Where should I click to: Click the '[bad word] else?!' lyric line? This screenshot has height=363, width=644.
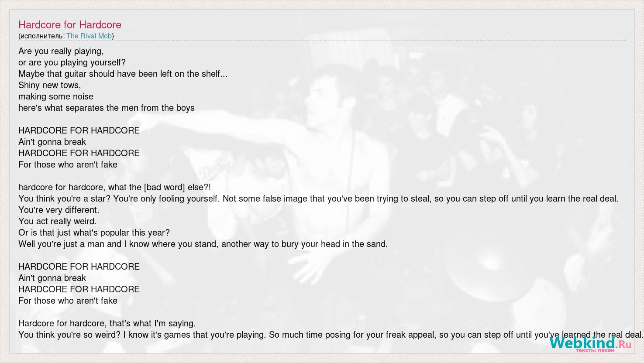[115, 187]
